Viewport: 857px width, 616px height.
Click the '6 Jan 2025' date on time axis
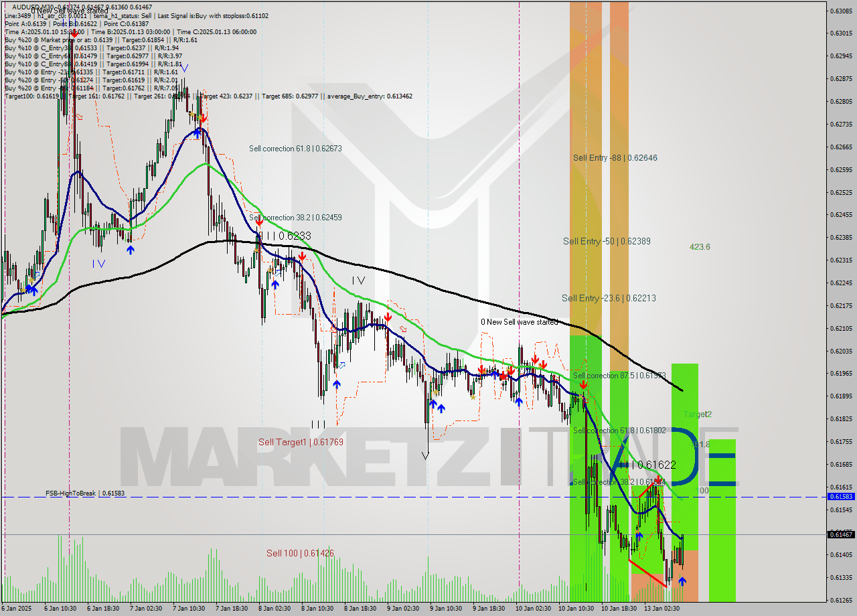(16, 609)
